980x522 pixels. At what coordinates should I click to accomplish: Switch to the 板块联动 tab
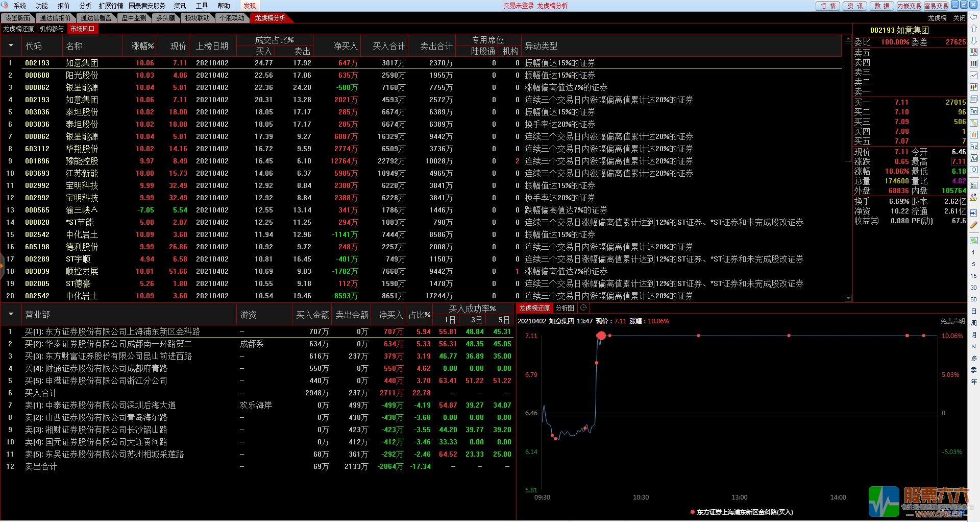coord(197,18)
